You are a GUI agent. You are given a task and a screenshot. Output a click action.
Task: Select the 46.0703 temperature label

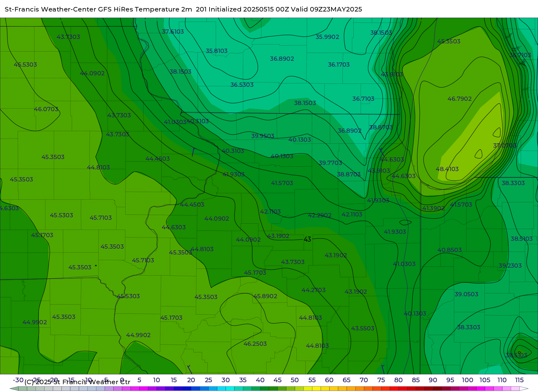[46, 109]
